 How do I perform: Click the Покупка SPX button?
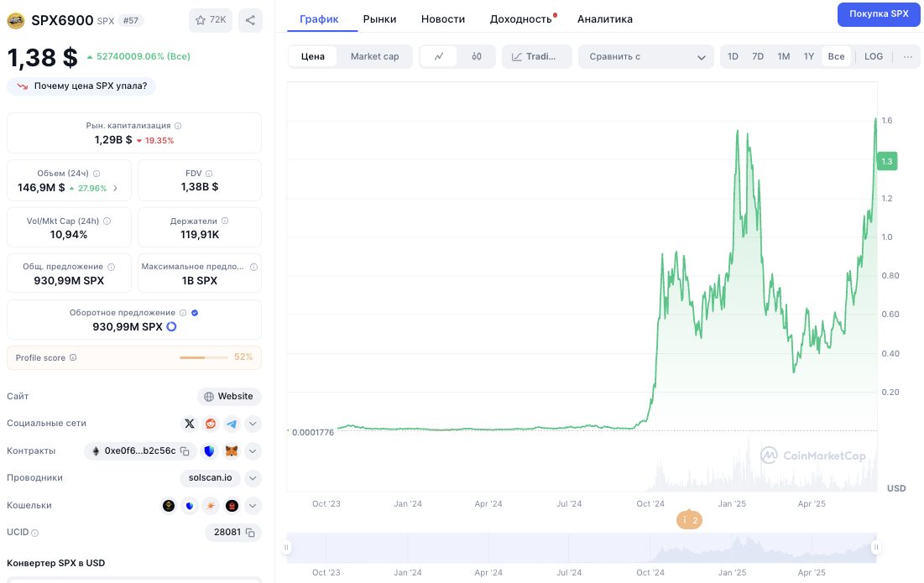(x=879, y=14)
